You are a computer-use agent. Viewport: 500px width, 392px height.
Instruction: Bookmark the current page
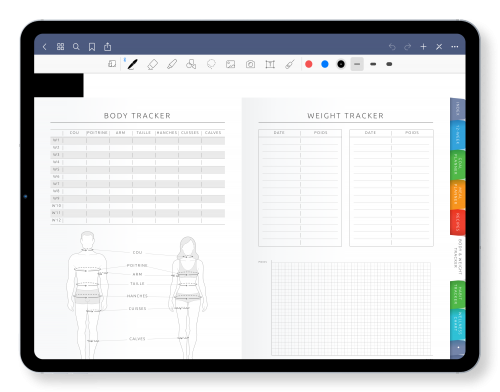[92, 47]
